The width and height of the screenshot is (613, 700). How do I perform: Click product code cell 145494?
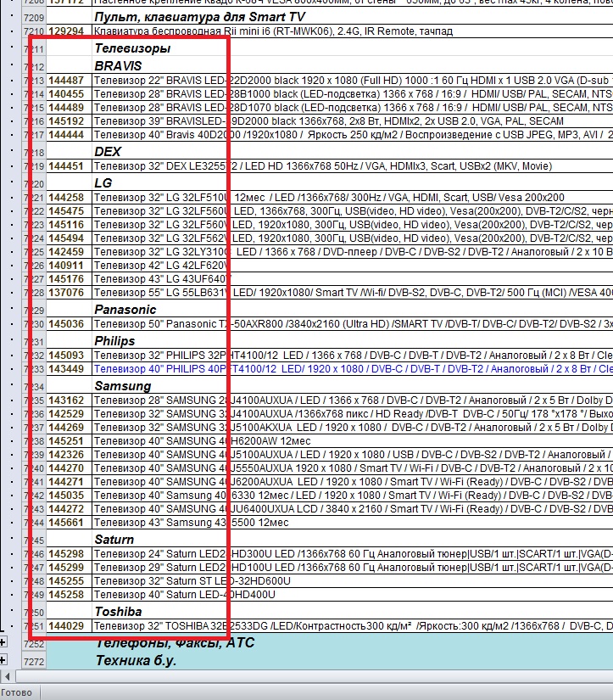(70, 238)
